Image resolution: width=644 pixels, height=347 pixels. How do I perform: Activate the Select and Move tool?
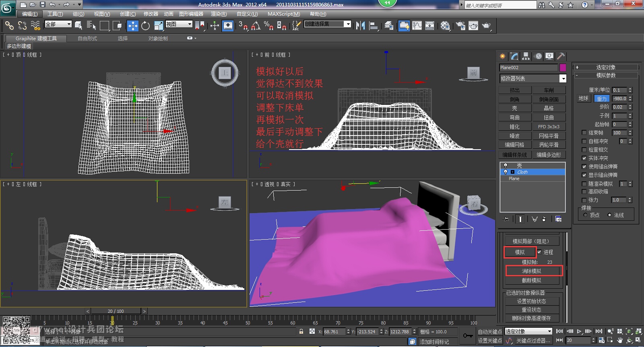coord(132,26)
